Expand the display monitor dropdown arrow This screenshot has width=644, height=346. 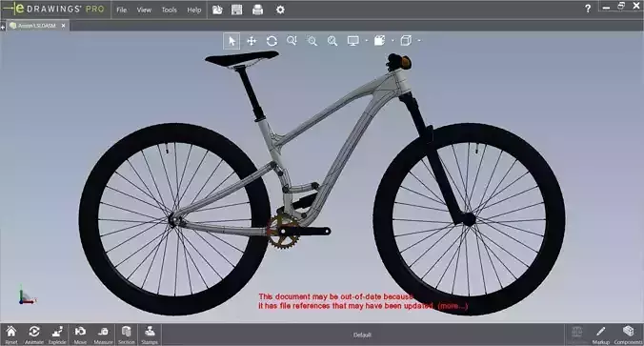point(367,41)
